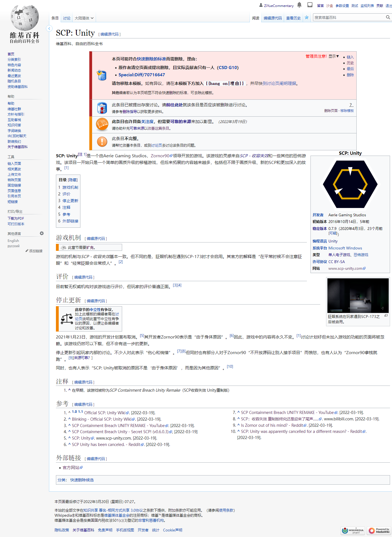Click the Wikipedia globe logo

[24, 18]
